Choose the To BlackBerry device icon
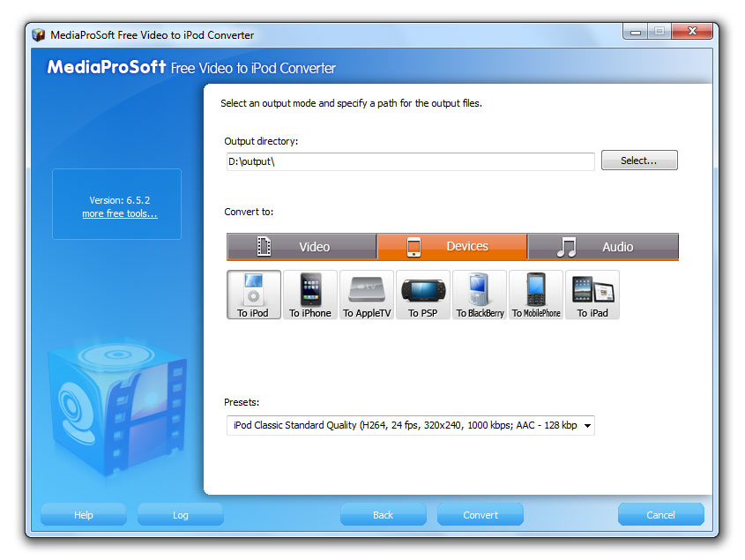Viewport: 745px width, 560px height. [x=480, y=295]
